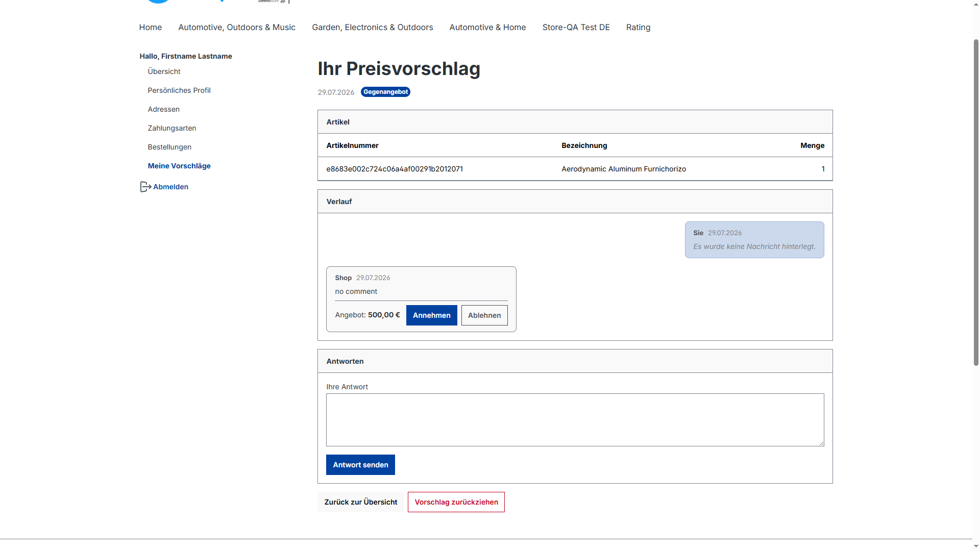The height and width of the screenshot is (551, 980).
Task: Click the Abmelden logout link text
Action: pyautogui.click(x=171, y=187)
